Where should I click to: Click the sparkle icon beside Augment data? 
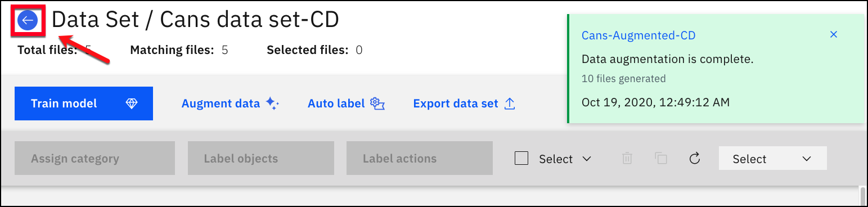[272, 103]
